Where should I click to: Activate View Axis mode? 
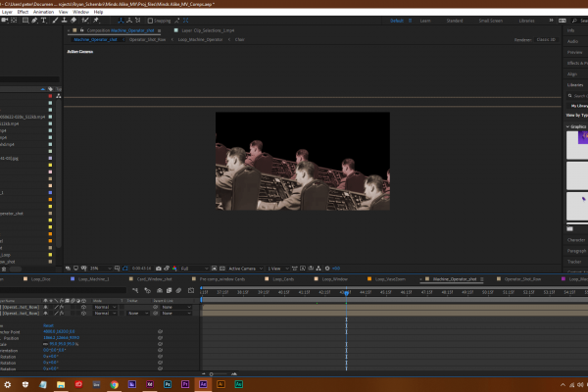(138, 21)
